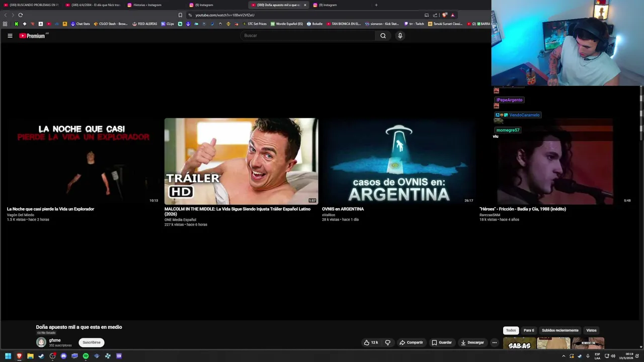This screenshot has height=362, width=644.
Task: Bookmark this page in the address bar
Action: pyautogui.click(x=180, y=15)
